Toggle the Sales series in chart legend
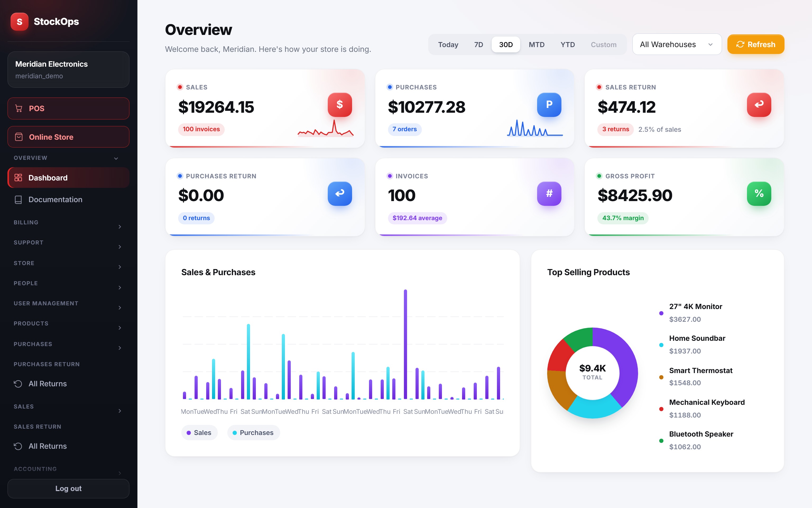 pyautogui.click(x=199, y=433)
